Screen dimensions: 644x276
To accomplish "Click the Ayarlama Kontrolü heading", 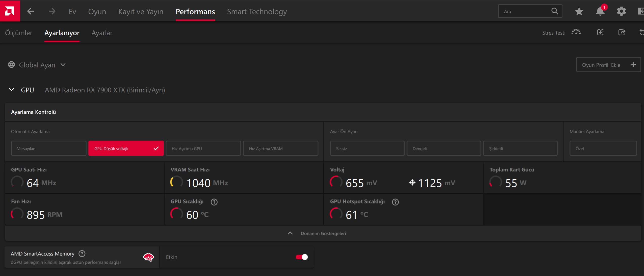I will 33,112.
